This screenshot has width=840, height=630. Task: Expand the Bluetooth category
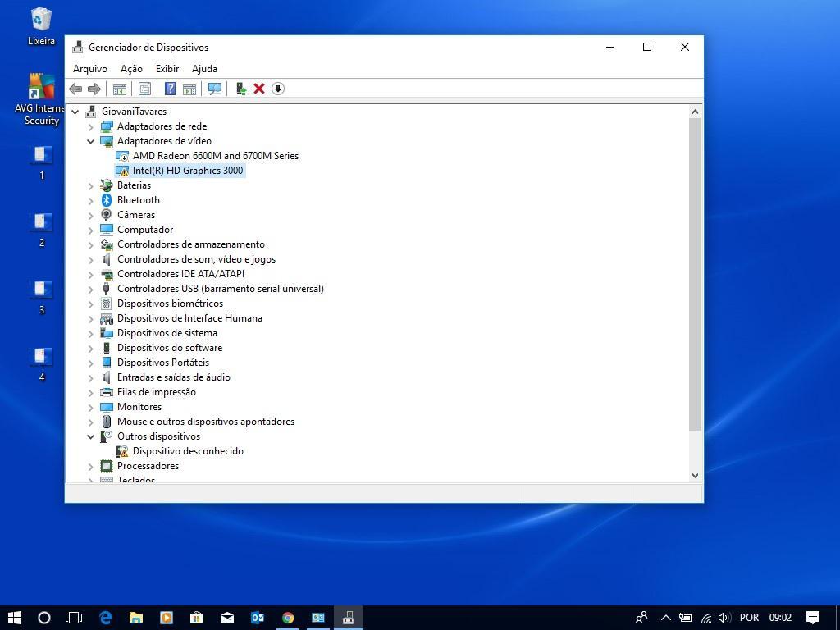pyautogui.click(x=90, y=201)
